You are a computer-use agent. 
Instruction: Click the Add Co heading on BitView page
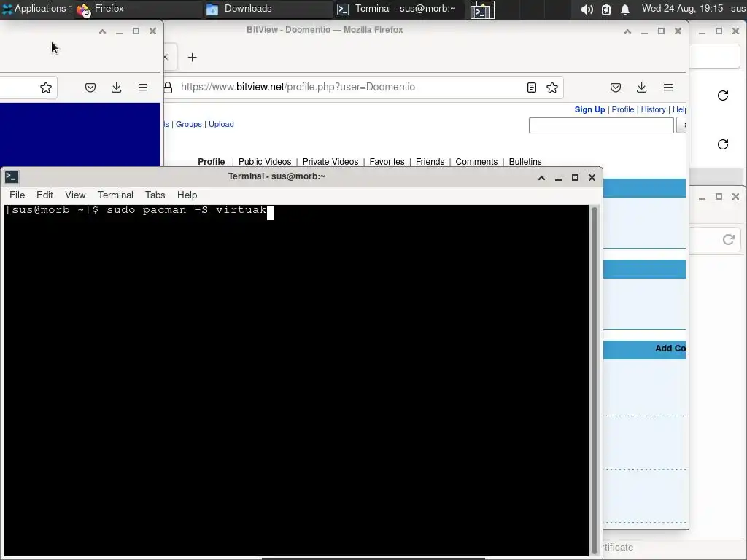(670, 349)
